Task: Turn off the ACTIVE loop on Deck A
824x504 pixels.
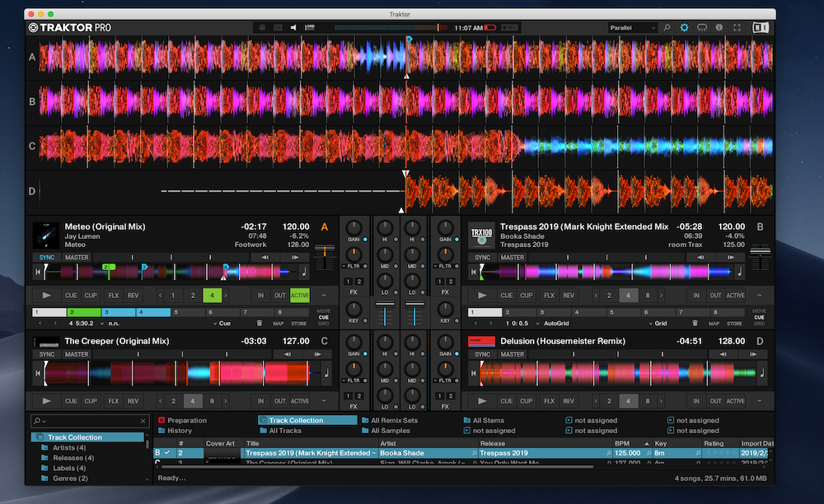Action: coord(300,296)
